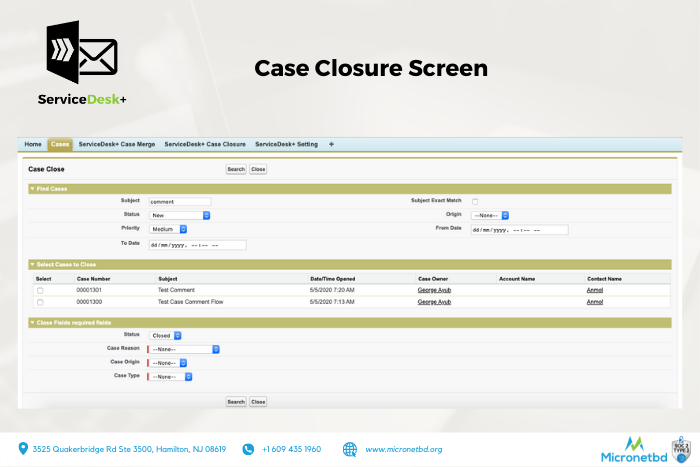Enable the Subject Exact Match checkbox
The width and height of the screenshot is (700, 467).
point(475,201)
